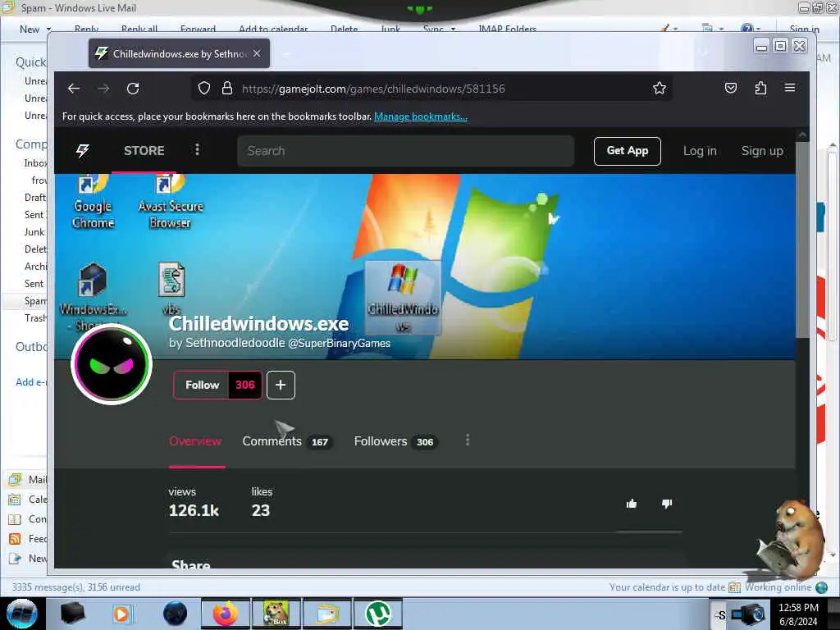Select the Trash folder in Windows Live Mail

(x=35, y=318)
